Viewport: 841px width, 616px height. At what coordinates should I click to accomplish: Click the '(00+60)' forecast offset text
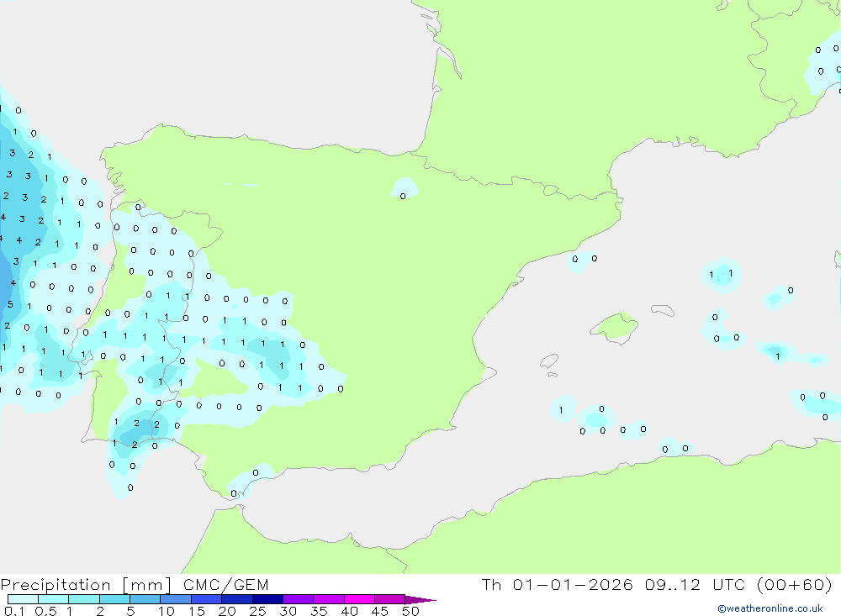point(795,584)
